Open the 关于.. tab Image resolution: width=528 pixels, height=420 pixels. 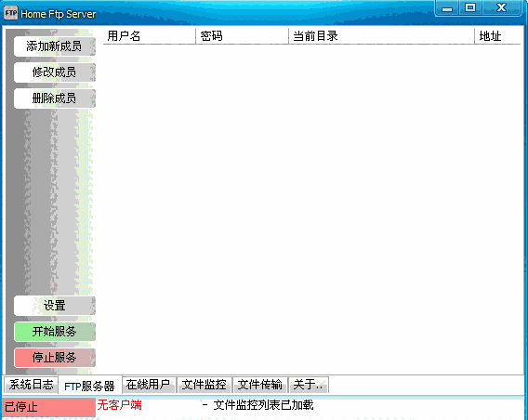click(309, 385)
